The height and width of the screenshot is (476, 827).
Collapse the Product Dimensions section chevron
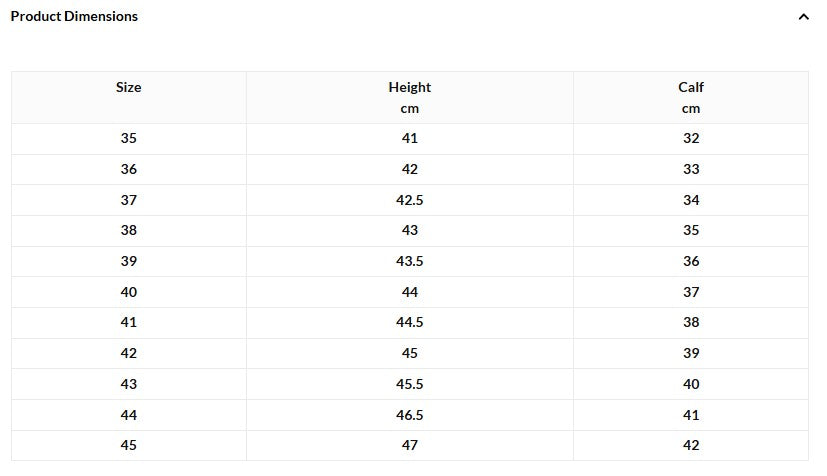click(x=803, y=17)
